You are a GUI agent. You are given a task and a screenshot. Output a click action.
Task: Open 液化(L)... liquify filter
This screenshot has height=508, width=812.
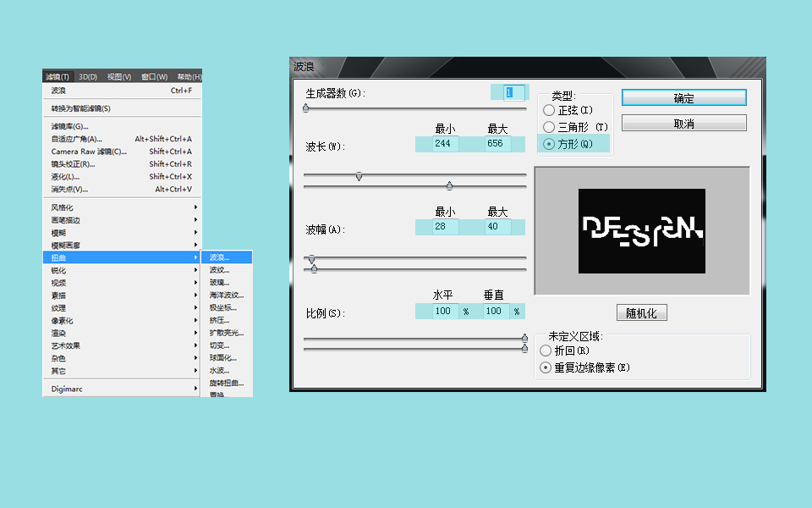click(x=122, y=177)
